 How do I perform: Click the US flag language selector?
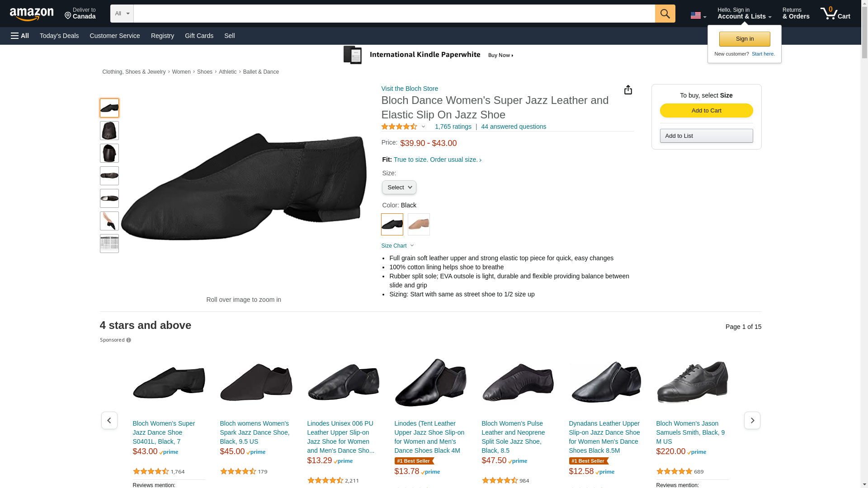coord(698,16)
